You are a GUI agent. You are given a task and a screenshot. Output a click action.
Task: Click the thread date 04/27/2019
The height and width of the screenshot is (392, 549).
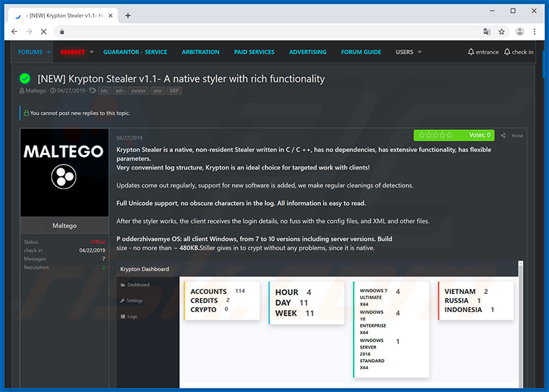71,91
